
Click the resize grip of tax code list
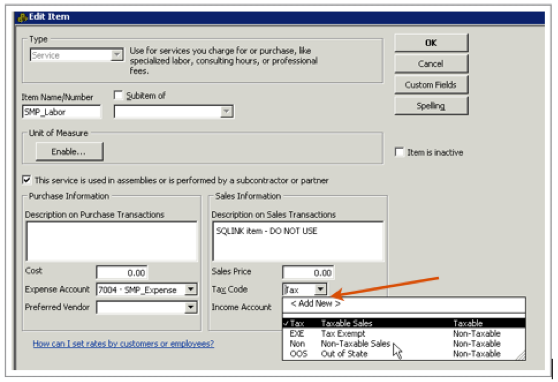tap(521, 355)
